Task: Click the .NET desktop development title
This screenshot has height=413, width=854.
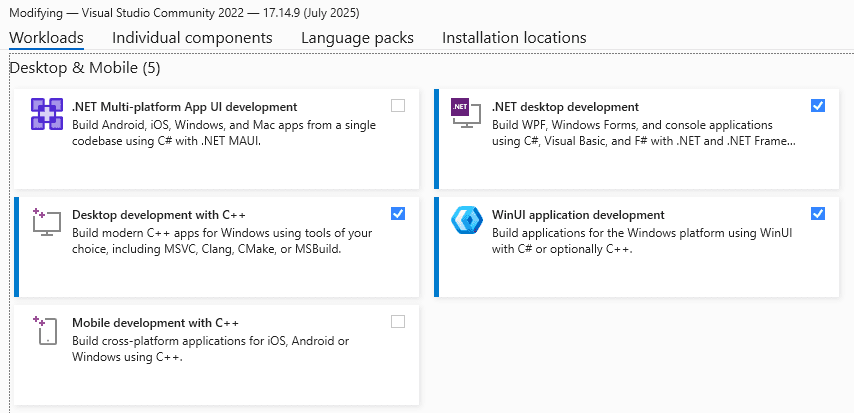Action: pos(565,107)
